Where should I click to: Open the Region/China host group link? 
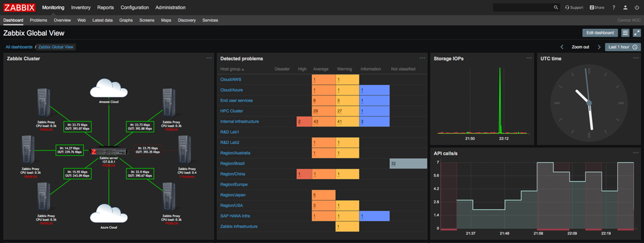(232, 174)
